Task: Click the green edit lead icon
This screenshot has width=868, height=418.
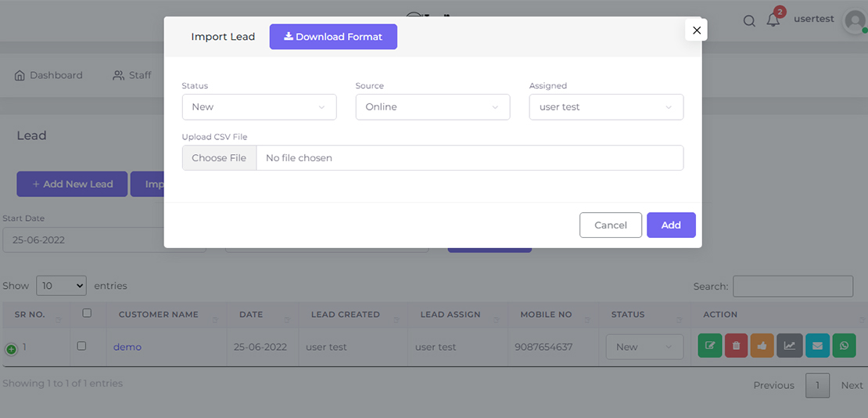Action: click(x=710, y=346)
